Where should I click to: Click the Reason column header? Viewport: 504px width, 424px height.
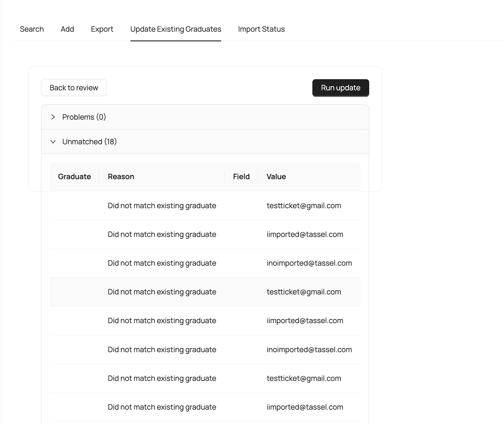pyautogui.click(x=121, y=177)
